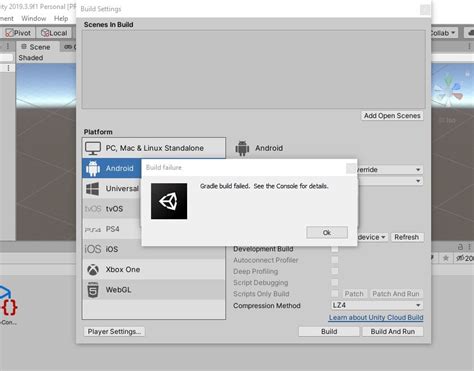
Task: Open the Window menu
Action: (x=34, y=18)
